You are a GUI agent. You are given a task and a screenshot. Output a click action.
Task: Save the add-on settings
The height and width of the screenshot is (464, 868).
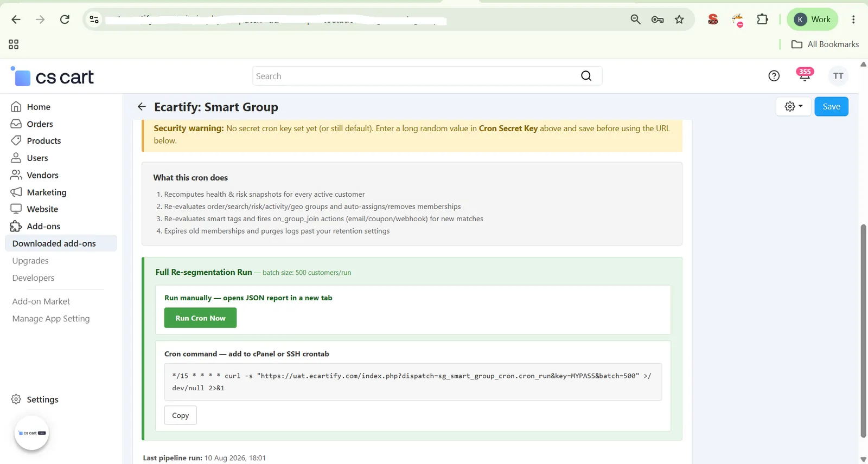coord(831,107)
